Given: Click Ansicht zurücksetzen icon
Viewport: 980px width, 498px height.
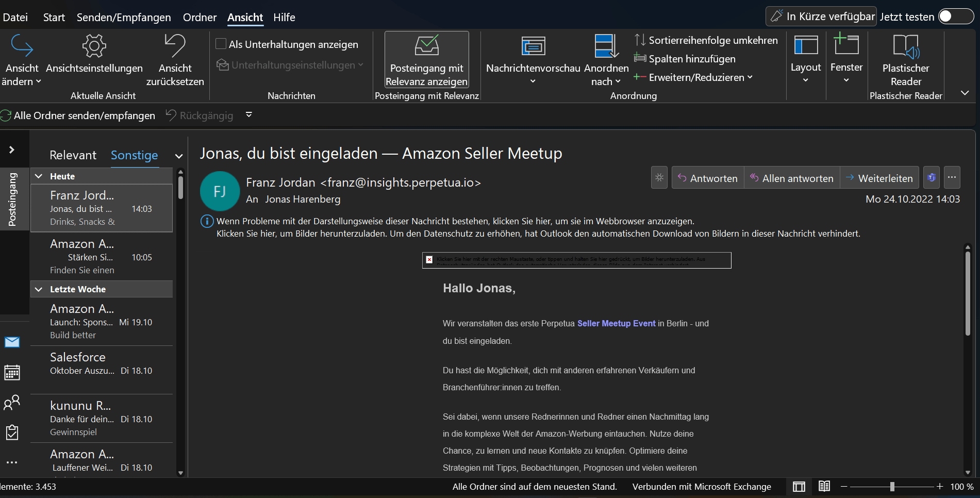Looking at the screenshot, I should point(175,46).
